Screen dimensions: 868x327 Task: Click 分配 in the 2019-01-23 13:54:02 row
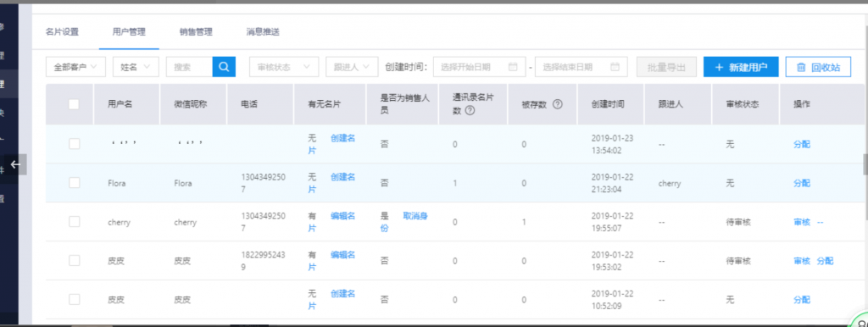(802, 144)
